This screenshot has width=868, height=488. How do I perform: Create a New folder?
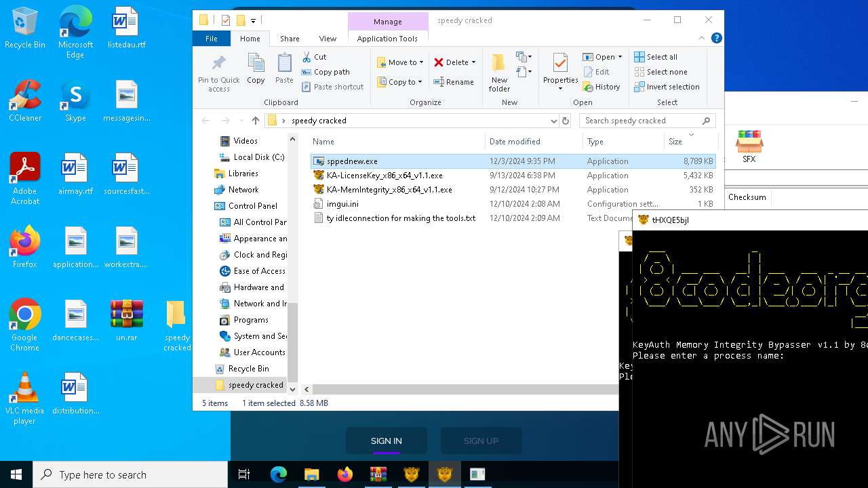click(499, 73)
